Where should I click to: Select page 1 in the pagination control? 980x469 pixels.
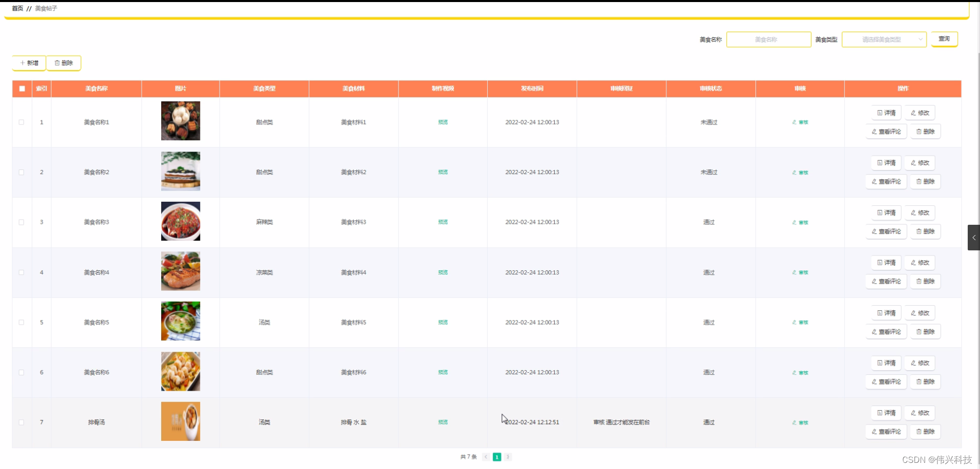coord(496,456)
